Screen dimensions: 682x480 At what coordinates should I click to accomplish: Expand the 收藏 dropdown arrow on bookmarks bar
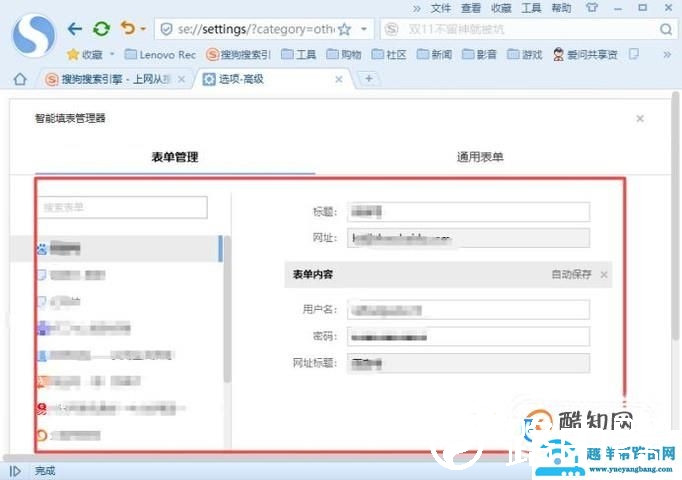112,54
